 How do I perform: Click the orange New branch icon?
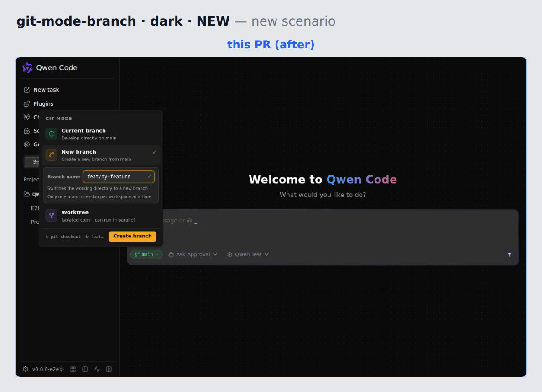coord(52,155)
